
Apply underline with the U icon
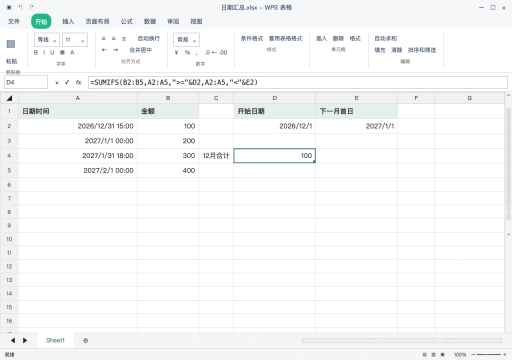52,52
